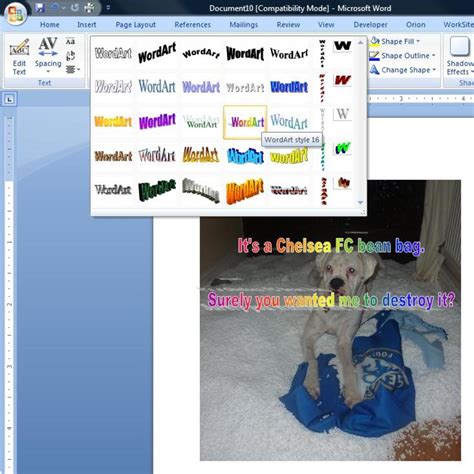This screenshot has width=474, height=474.
Task: Toggle Even Height (Aa) for WordArt letters
Action: point(70,42)
